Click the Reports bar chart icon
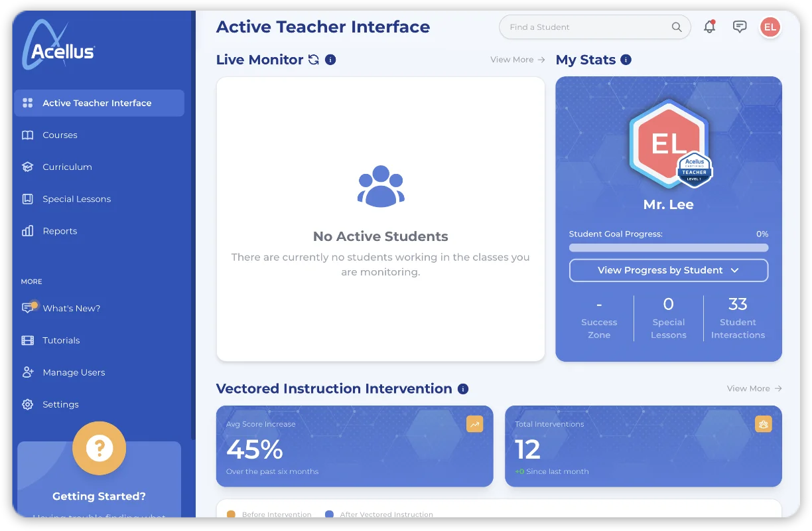 pyautogui.click(x=27, y=231)
